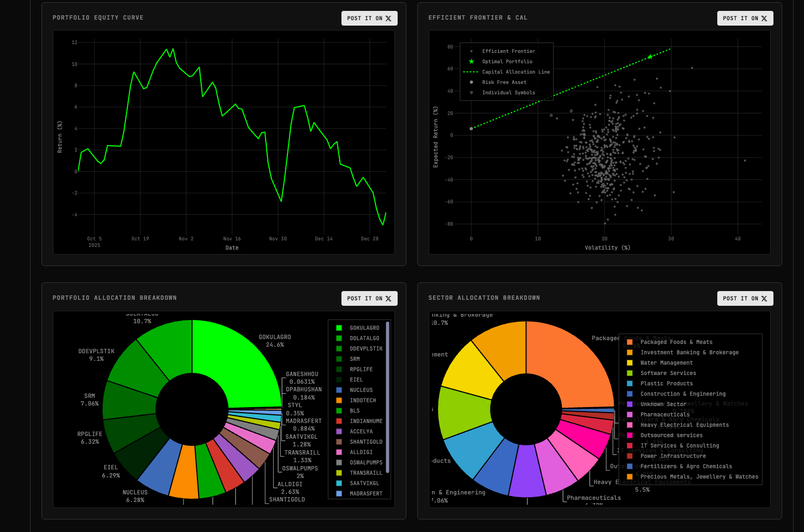
Task: Click POST IT ON X for Sector Allocation Breakdown
Action: tap(745, 298)
